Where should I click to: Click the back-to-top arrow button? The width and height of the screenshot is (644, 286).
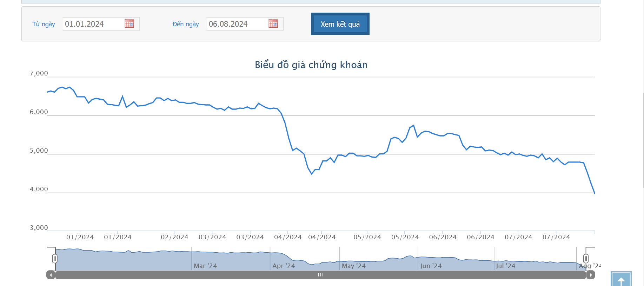click(x=621, y=280)
